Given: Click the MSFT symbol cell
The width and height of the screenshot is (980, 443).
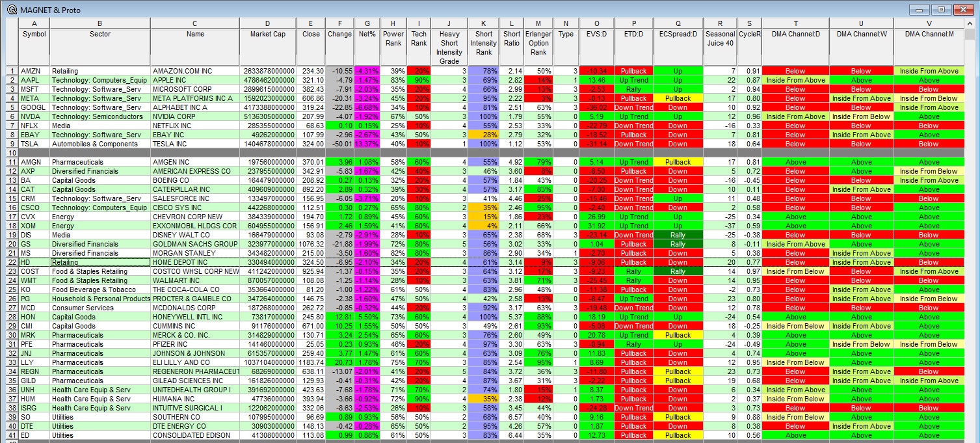Looking at the screenshot, I should click(34, 89).
